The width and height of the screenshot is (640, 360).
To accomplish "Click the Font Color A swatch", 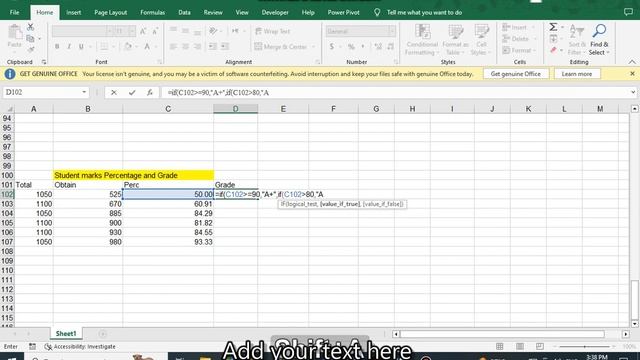I will [x=147, y=47].
